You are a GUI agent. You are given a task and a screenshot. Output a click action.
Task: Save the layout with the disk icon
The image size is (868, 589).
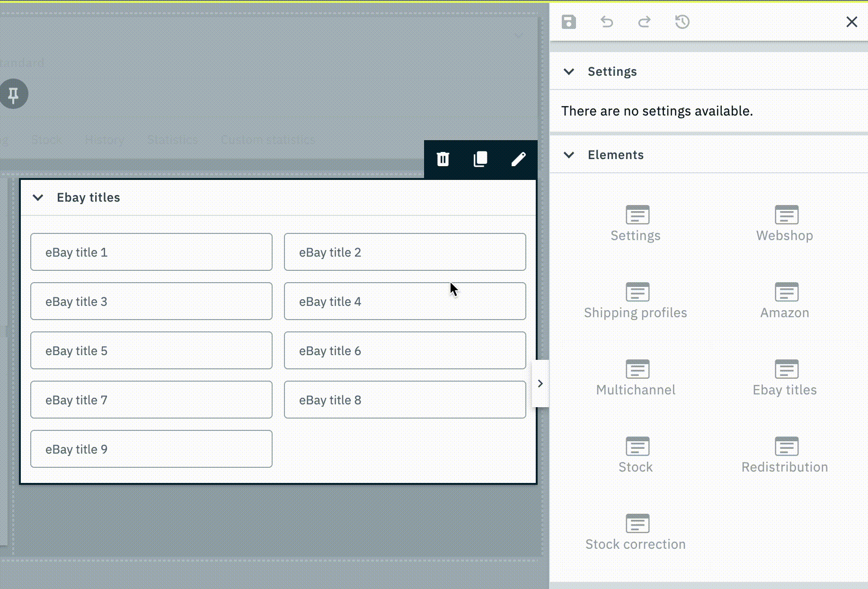tap(569, 22)
